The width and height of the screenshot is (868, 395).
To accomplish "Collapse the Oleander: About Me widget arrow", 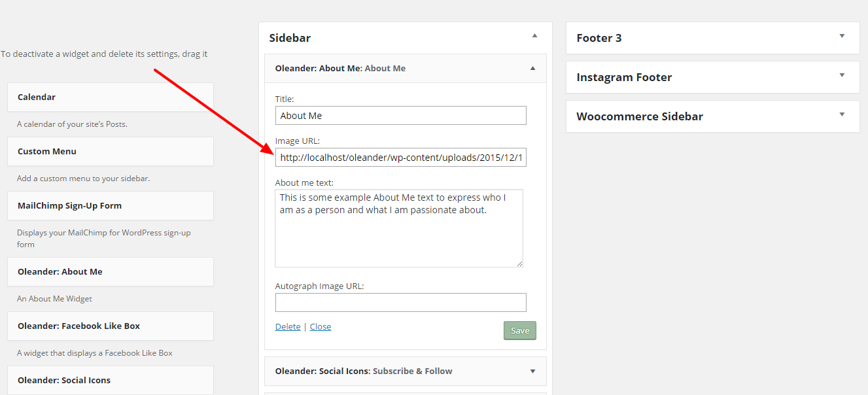I will [532, 68].
